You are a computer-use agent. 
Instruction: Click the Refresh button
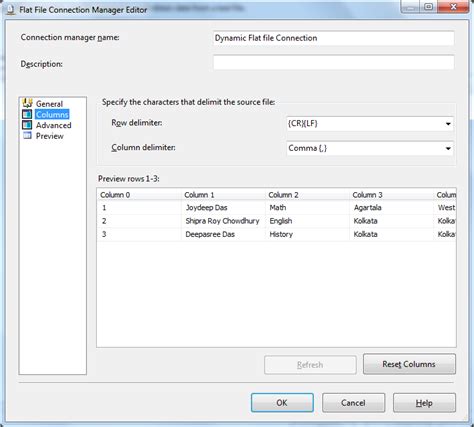(x=310, y=365)
